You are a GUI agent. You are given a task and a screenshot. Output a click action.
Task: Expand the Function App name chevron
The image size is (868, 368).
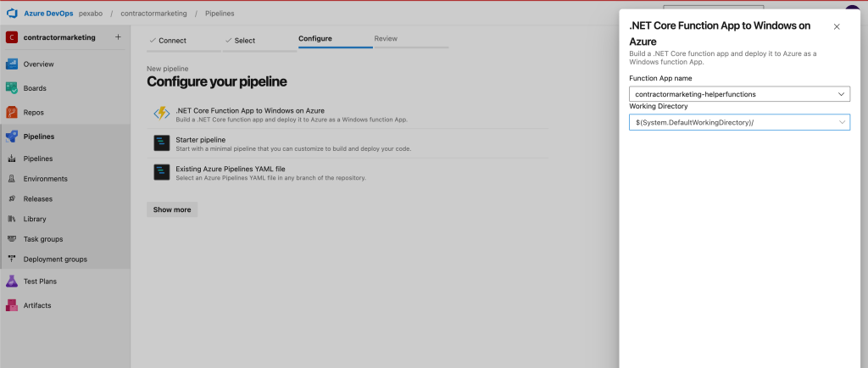click(x=842, y=94)
